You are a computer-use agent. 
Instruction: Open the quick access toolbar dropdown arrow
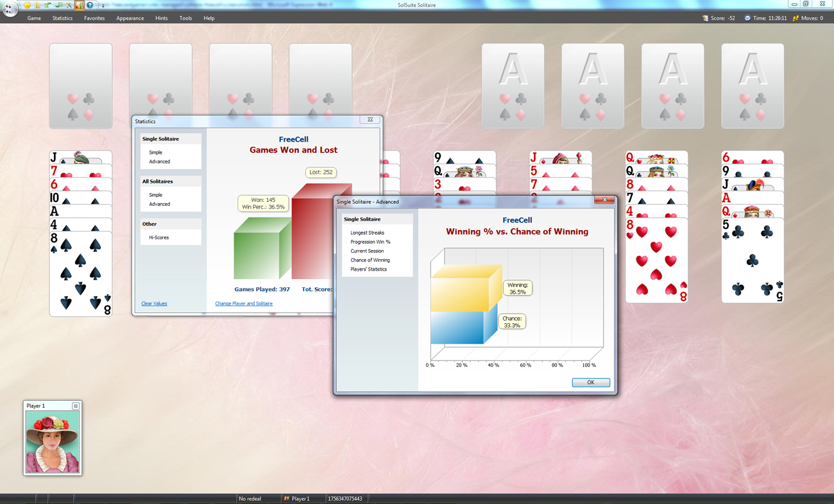tap(103, 6)
